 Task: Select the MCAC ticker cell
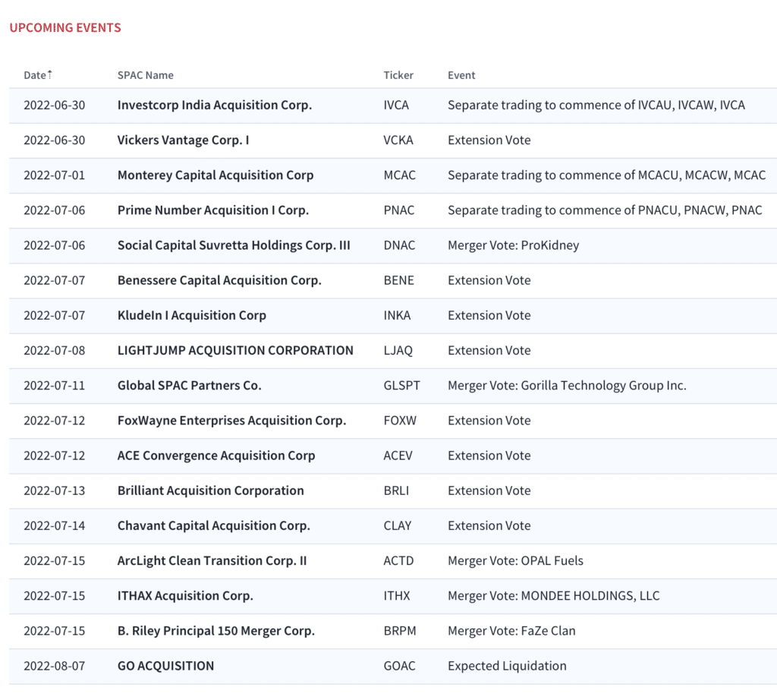(x=399, y=175)
